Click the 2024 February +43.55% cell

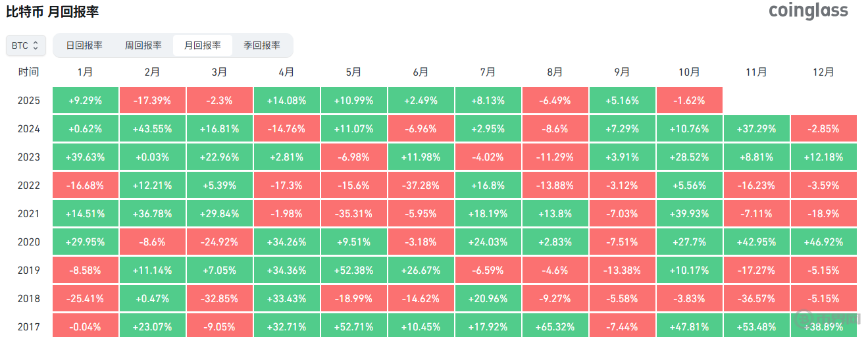click(152, 129)
